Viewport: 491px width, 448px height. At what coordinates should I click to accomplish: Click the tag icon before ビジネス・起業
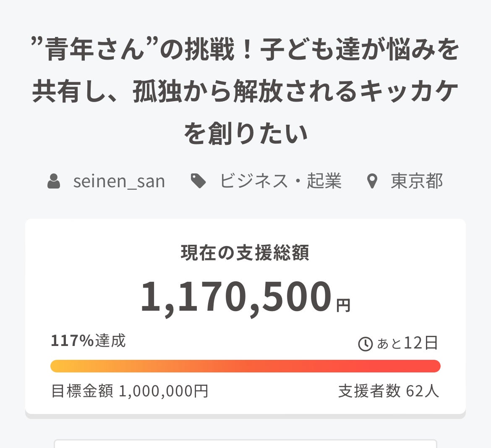198,181
